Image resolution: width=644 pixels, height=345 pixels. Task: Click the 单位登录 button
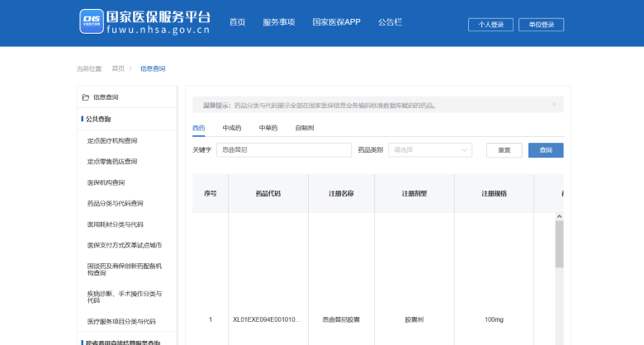point(541,25)
